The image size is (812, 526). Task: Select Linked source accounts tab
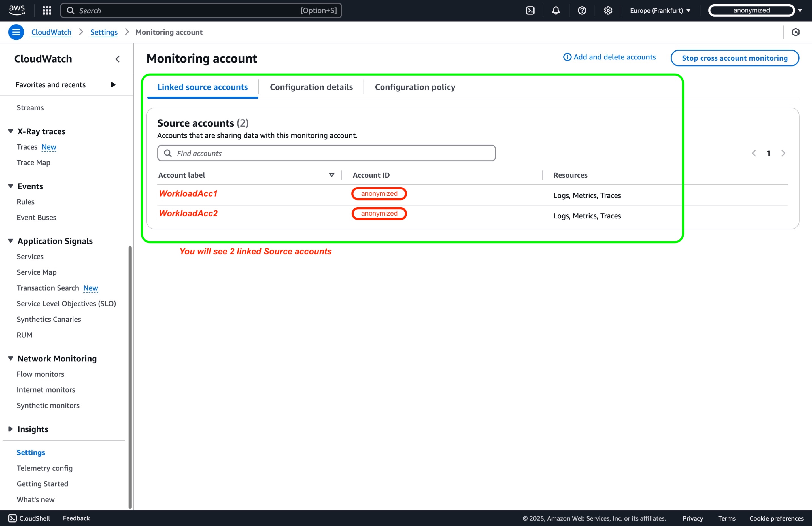click(202, 87)
